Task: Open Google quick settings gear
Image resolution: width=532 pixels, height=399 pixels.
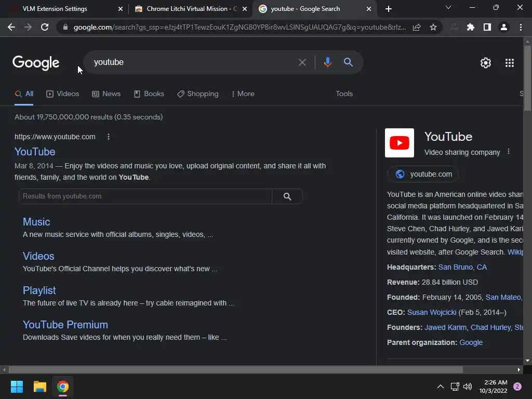Action: [486, 63]
